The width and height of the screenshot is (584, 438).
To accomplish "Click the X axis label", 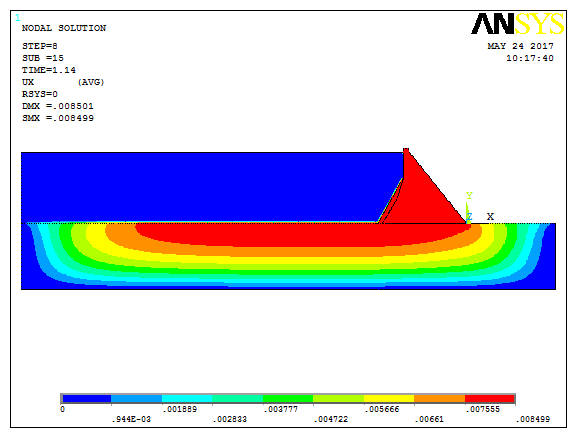I will (490, 216).
